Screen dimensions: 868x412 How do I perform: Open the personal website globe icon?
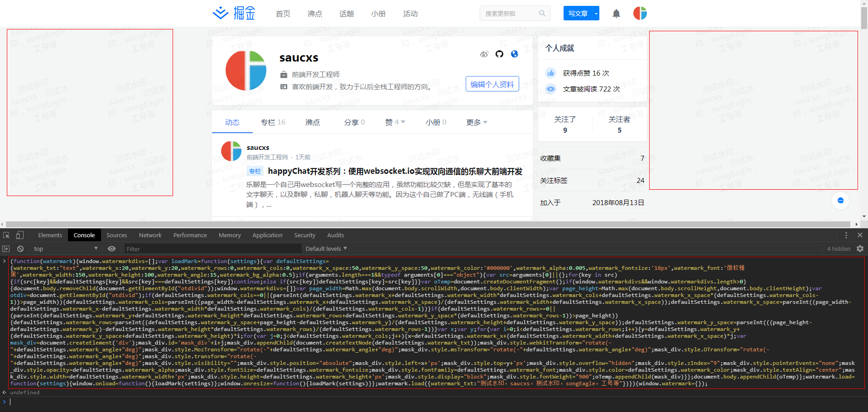click(515, 54)
